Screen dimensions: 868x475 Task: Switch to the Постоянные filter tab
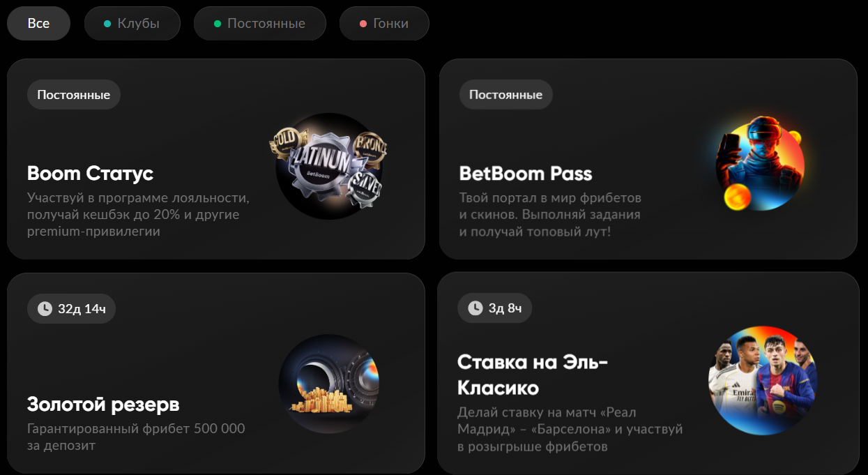[x=259, y=24]
